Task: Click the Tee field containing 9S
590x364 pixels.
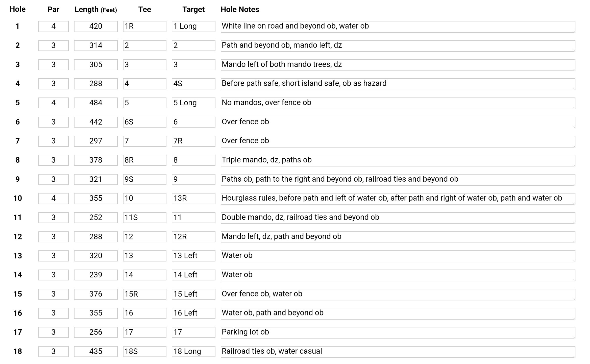Action: [144, 179]
